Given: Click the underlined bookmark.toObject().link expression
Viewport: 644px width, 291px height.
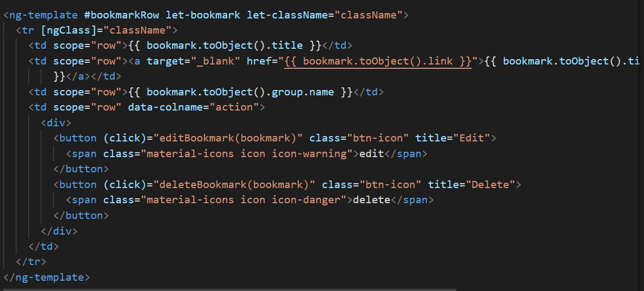Looking at the screenshot, I should click(378, 61).
